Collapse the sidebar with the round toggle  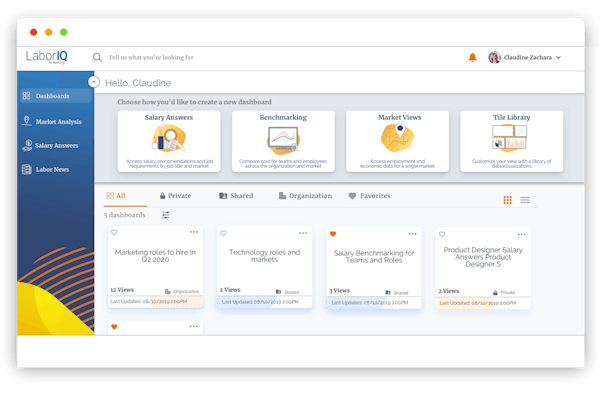pyautogui.click(x=94, y=82)
